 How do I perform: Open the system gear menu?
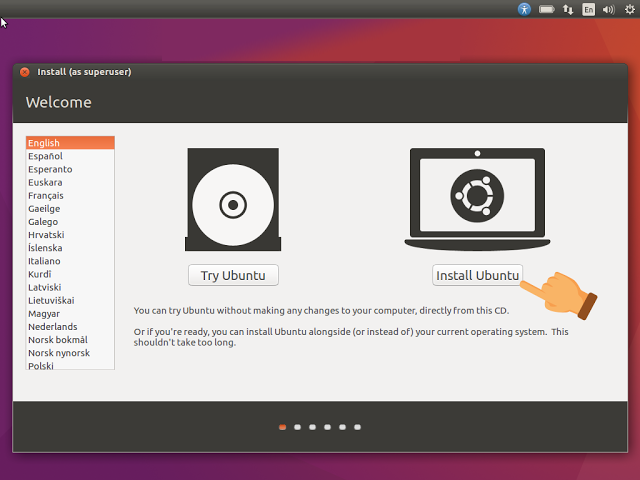[630, 9]
